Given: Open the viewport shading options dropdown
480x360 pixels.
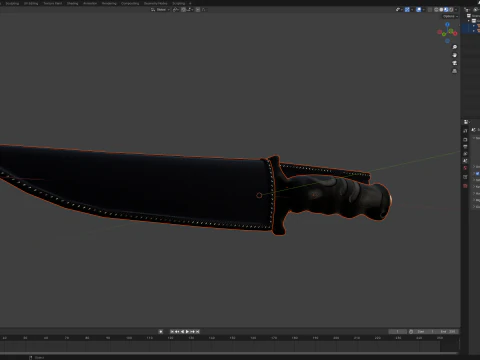Looking at the screenshot, I should pos(456,10).
